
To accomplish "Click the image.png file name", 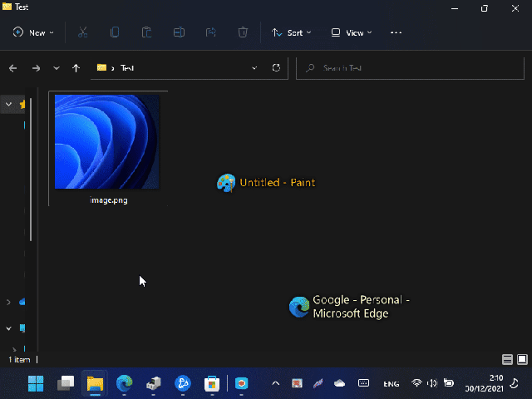I will click(x=109, y=200).
